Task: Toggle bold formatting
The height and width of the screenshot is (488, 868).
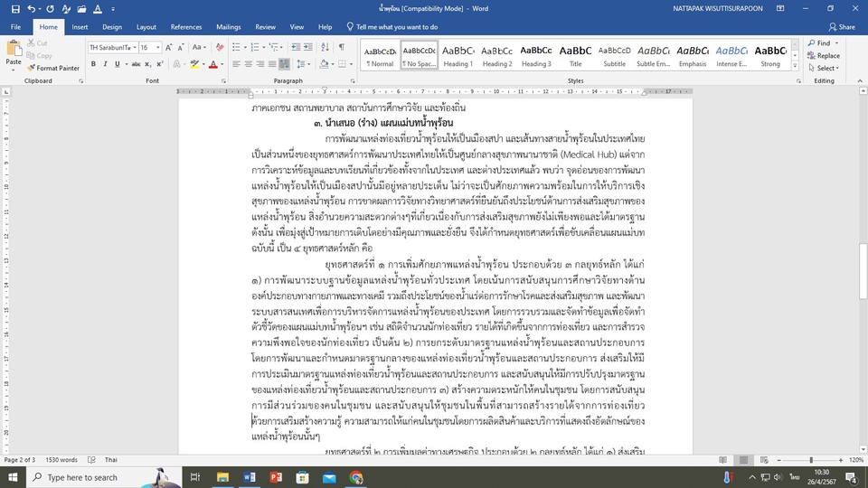Action: [93, 64]
